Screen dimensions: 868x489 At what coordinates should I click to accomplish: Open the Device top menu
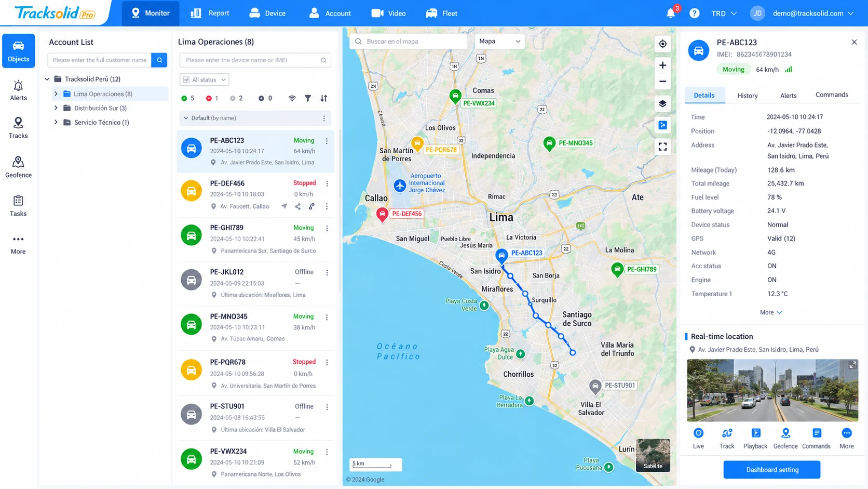pyautogui.click(x=267, y=14)
